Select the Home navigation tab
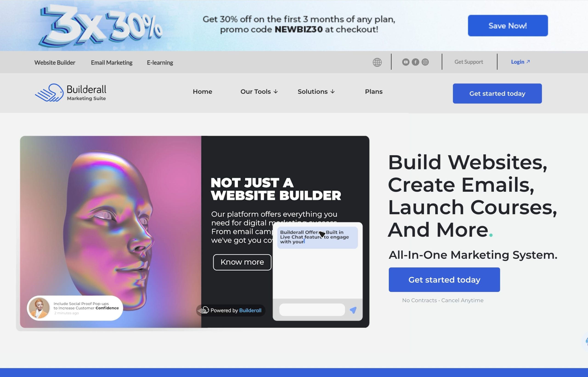The height and width of the screenshot is (377, 588). (202, 91)
